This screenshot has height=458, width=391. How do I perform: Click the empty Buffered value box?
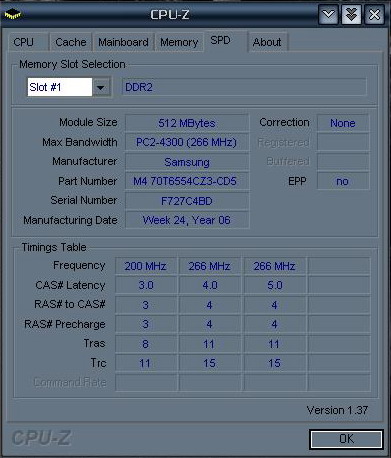coord(343,162)
